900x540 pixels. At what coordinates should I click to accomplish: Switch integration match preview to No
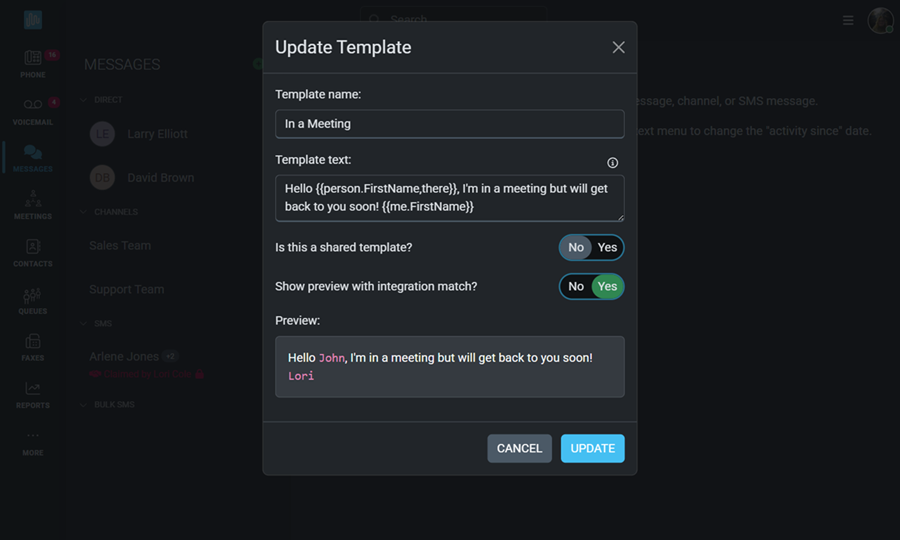pyautogui.click(x=576, y=287)
